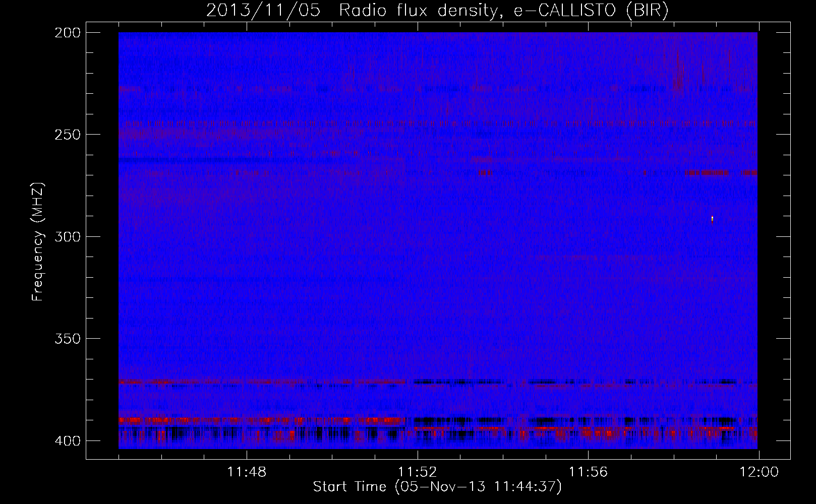816x504 pixels.
Task: Click the 350 frequency tick label
Action: click(67, 339)
